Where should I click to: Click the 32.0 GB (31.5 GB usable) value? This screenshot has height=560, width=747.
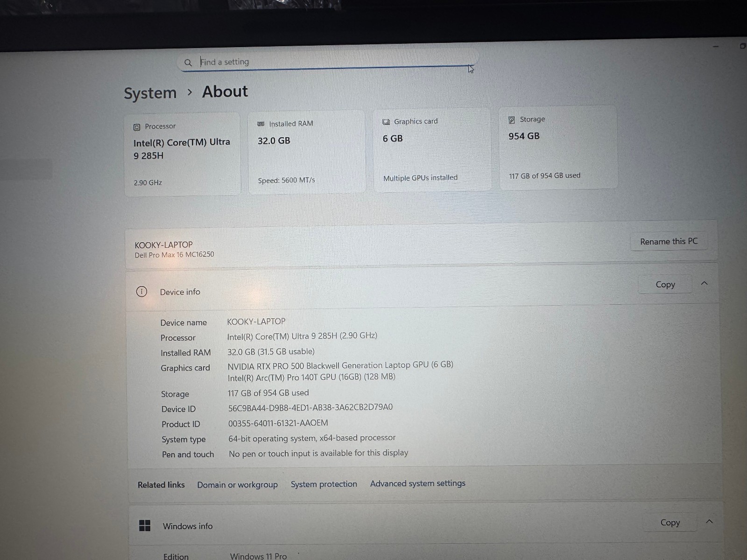271,351
